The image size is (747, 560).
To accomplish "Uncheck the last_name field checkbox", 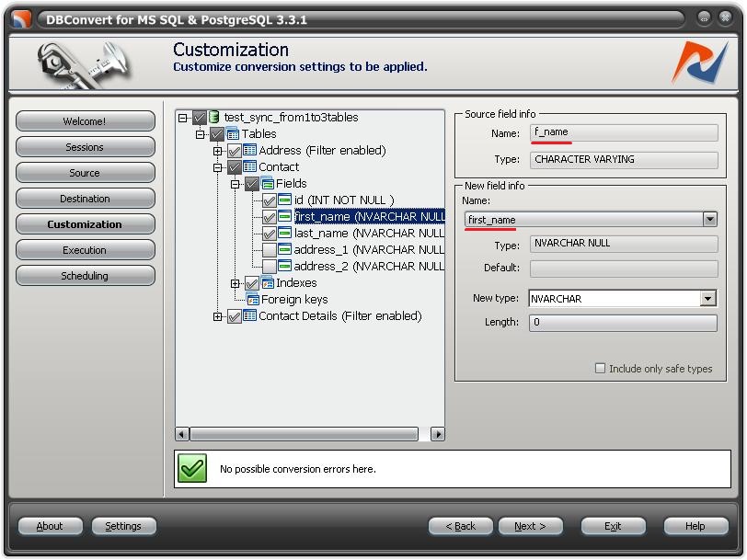I will 270,234.
